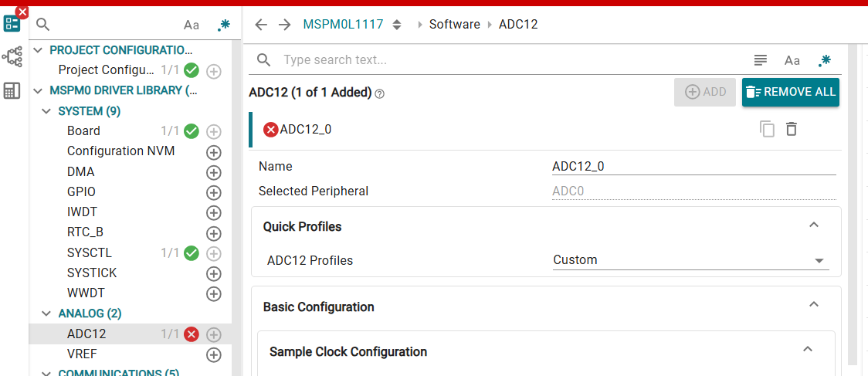Navigate back with the left arrow
The width and height of the screenshot is (868, 376).
[261, 25]
